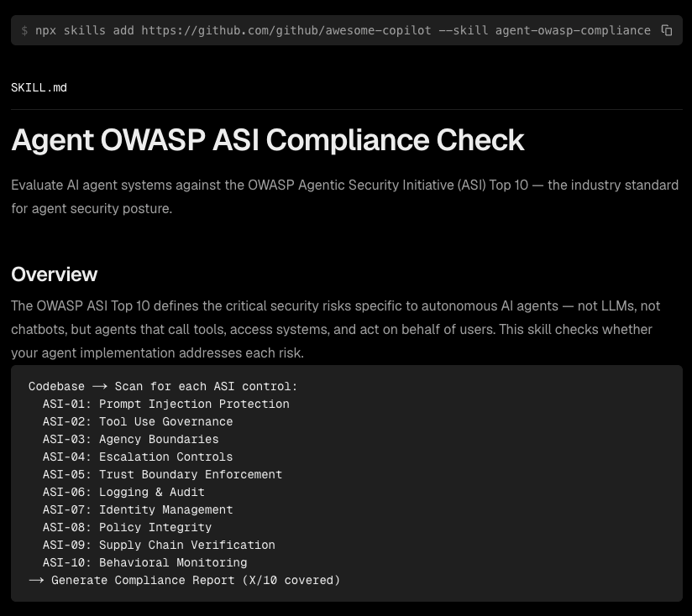Copy the npx skills add command
The height and width of the screenshot is (616, 692).
coord(667,30)
